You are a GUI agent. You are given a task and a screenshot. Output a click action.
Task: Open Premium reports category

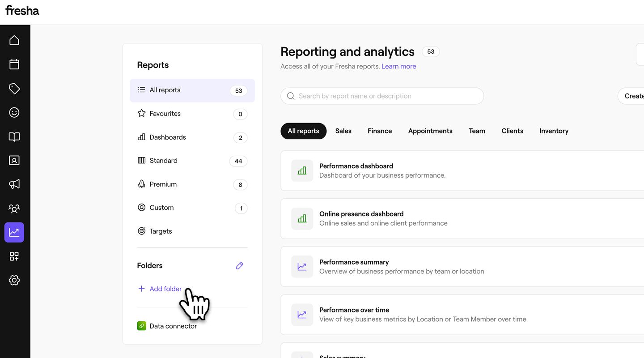(x=163, y=184)
